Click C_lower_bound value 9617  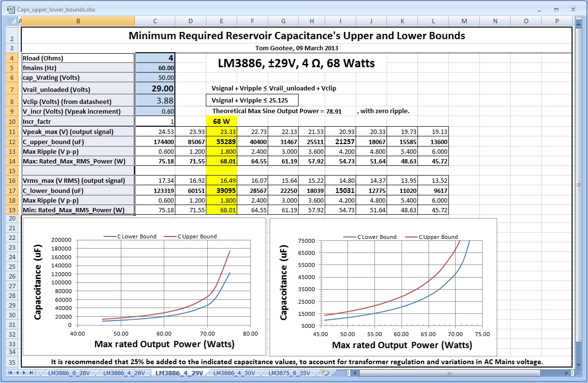click(433, 191)
